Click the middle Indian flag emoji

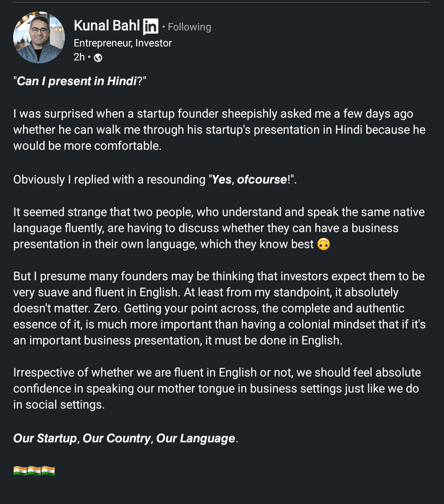point(34,471)
